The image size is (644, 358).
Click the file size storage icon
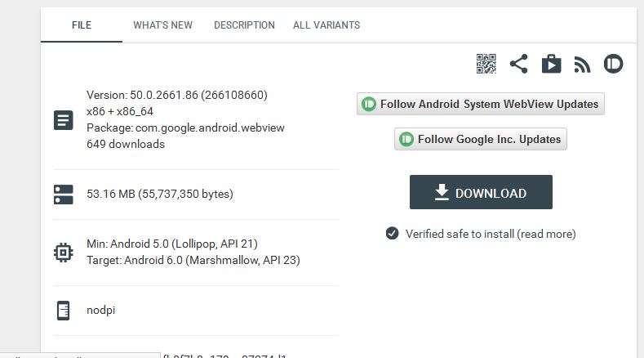[63, 194]
